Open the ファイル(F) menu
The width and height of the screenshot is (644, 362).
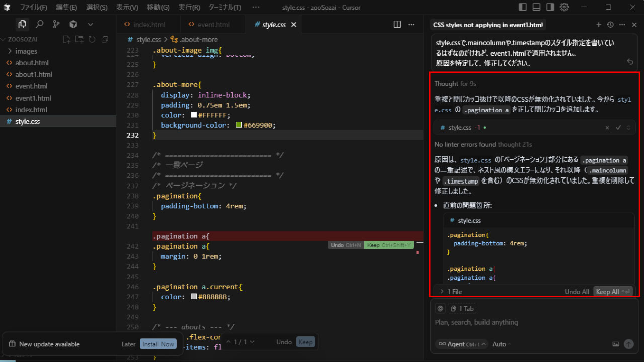[34, 7]
